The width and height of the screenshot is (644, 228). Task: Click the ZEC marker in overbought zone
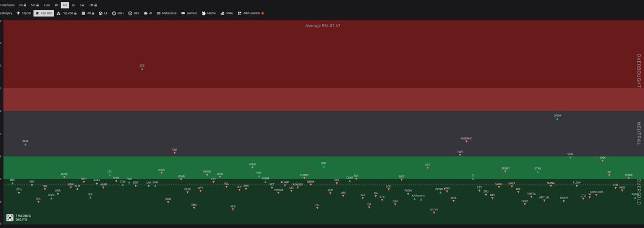(x=142, y=69)
